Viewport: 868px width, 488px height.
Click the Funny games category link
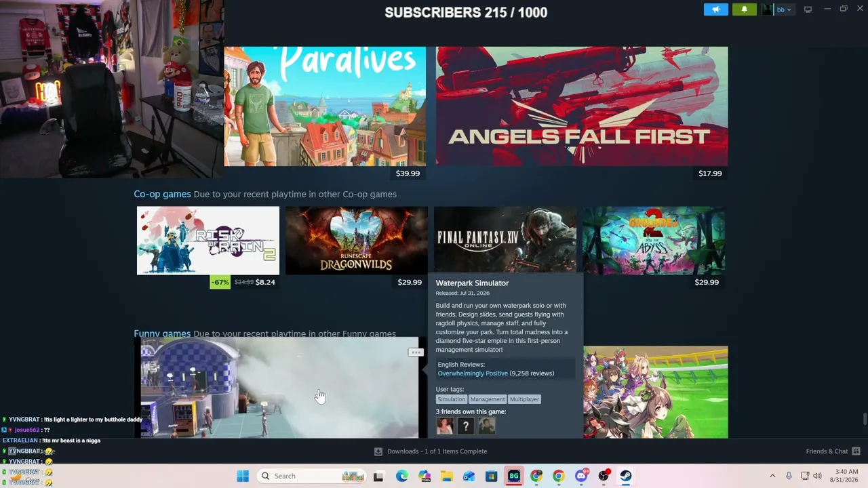(x=162, y=333)
